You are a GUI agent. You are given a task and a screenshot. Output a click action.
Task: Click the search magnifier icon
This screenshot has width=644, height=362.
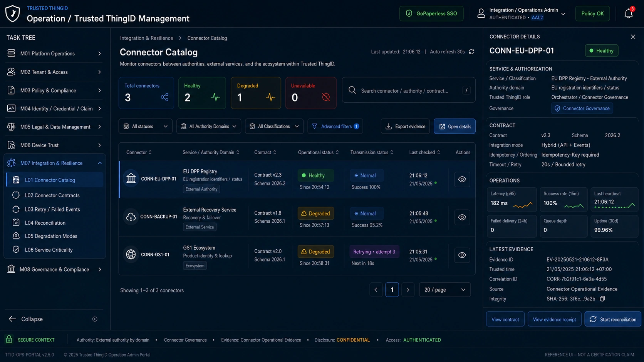point(352,90)
